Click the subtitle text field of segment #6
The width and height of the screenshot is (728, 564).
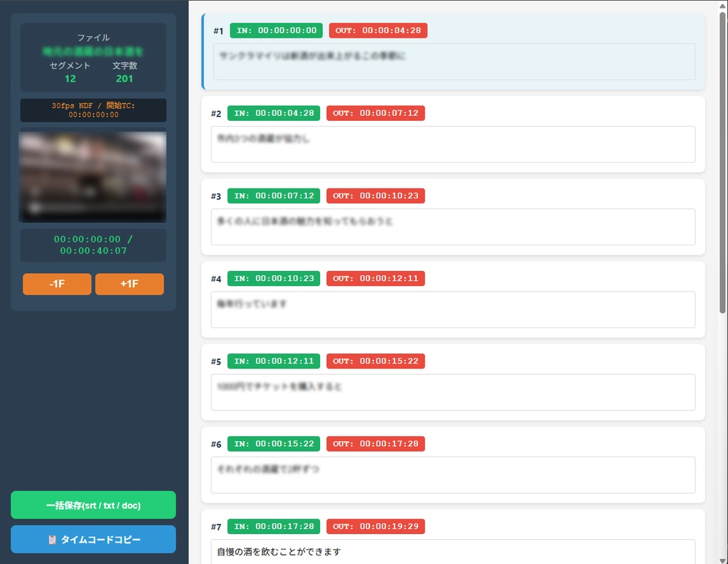[453, 475]
